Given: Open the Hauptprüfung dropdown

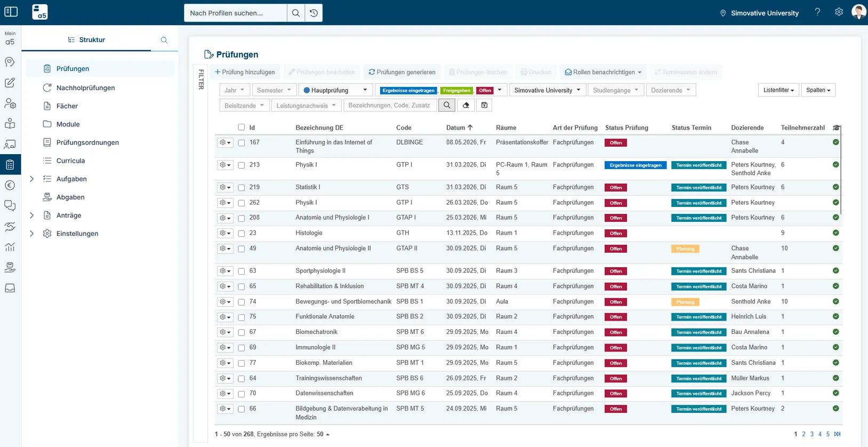Looking at the screenshot, I should click(x=335, y=90).
